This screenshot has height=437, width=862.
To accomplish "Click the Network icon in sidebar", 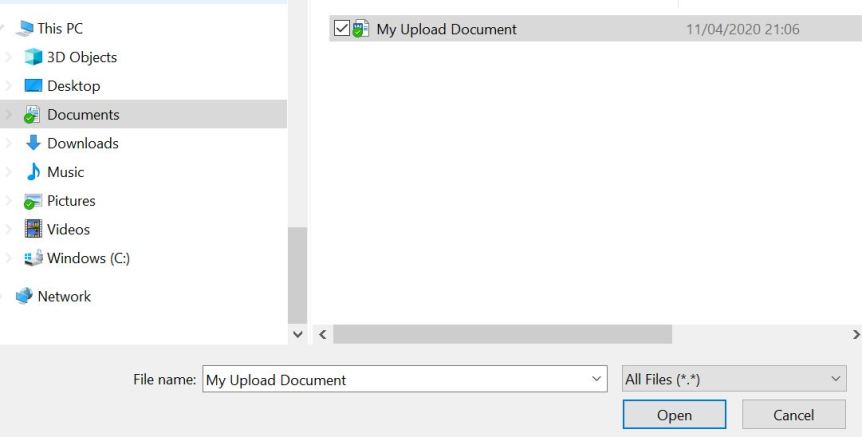I will 24,296.
